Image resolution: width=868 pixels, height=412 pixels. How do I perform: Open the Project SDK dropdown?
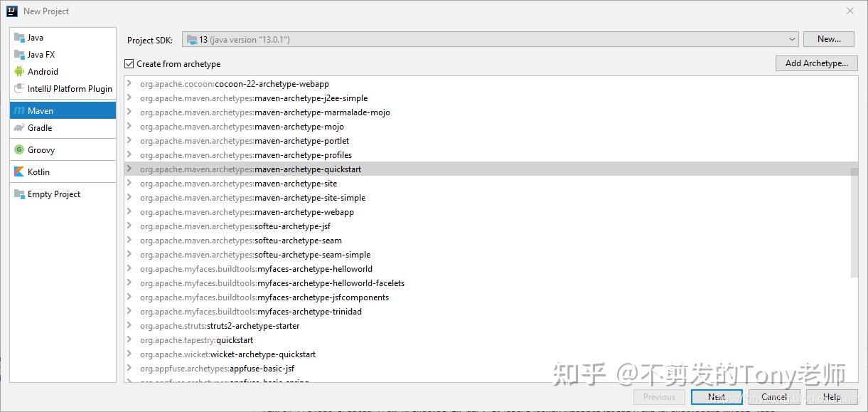click(x=792, y=40)
